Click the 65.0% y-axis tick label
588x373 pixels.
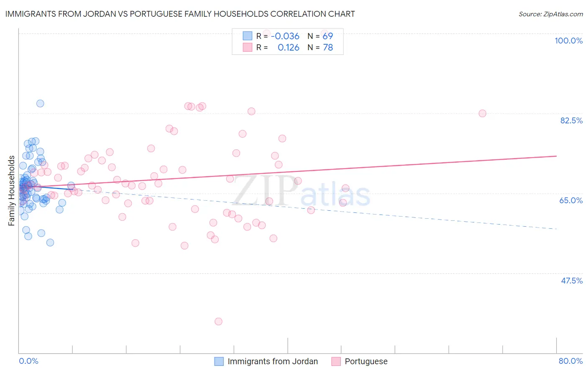click(x=571, y=200)
